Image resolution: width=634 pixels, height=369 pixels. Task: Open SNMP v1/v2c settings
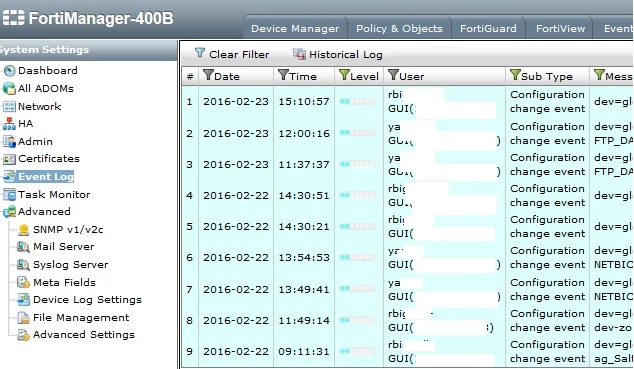click(68, 230)
